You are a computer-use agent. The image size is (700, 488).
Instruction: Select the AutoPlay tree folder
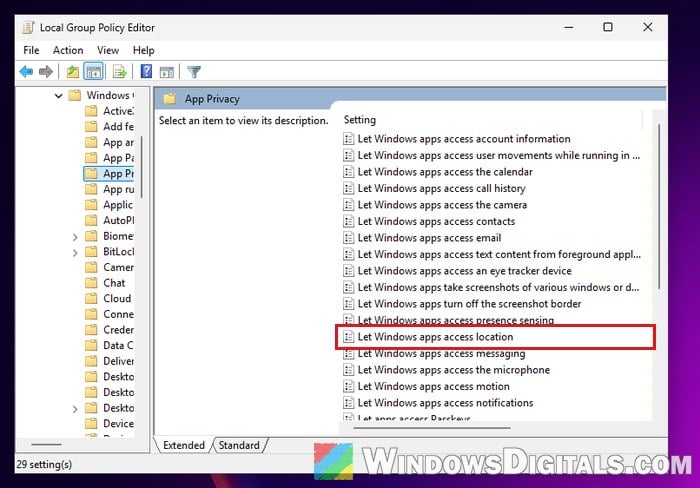tap(110, 220)
